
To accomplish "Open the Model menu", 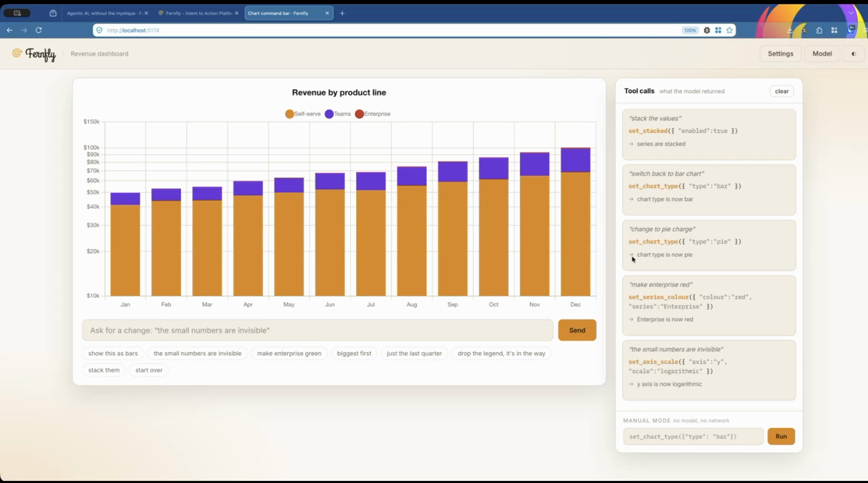I will coord(822,54).
